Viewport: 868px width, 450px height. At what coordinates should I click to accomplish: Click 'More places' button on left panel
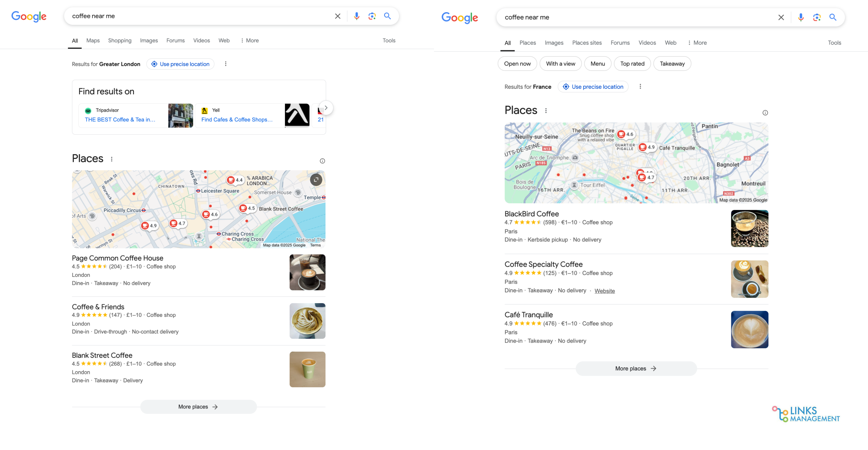[198, 406]
